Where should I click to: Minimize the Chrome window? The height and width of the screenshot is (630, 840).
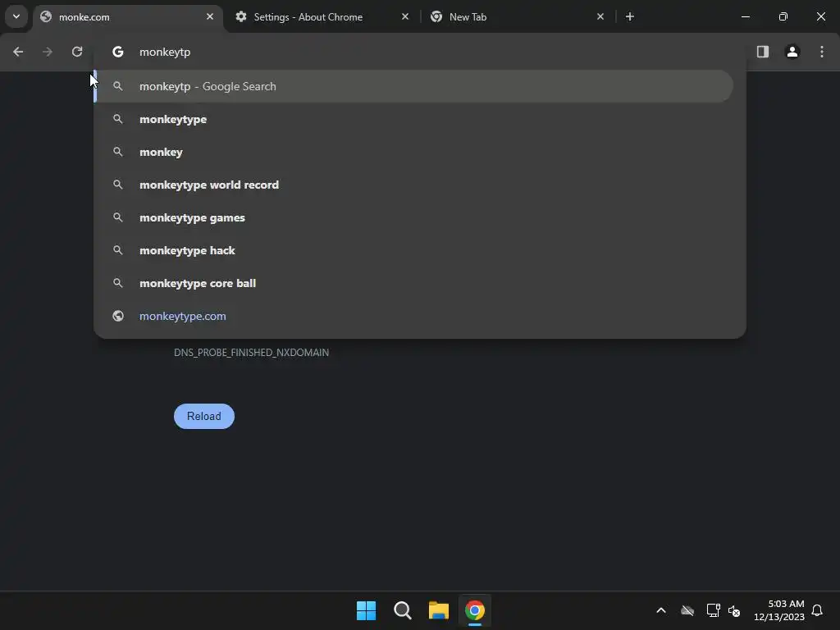745,16
